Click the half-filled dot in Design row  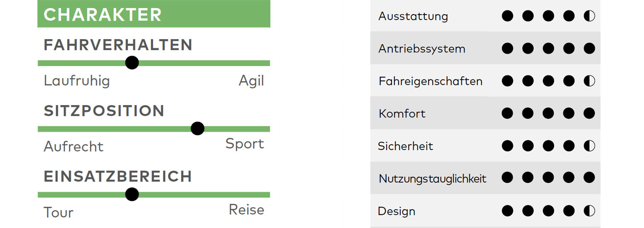point(590,211)
